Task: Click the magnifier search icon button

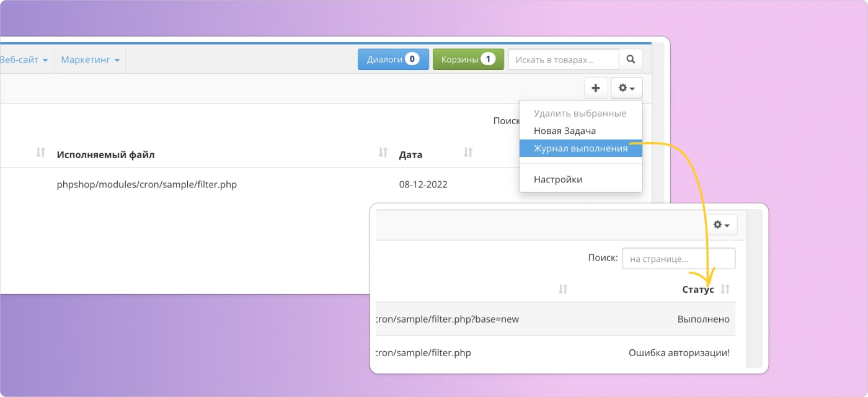Action: click(631, 60)
